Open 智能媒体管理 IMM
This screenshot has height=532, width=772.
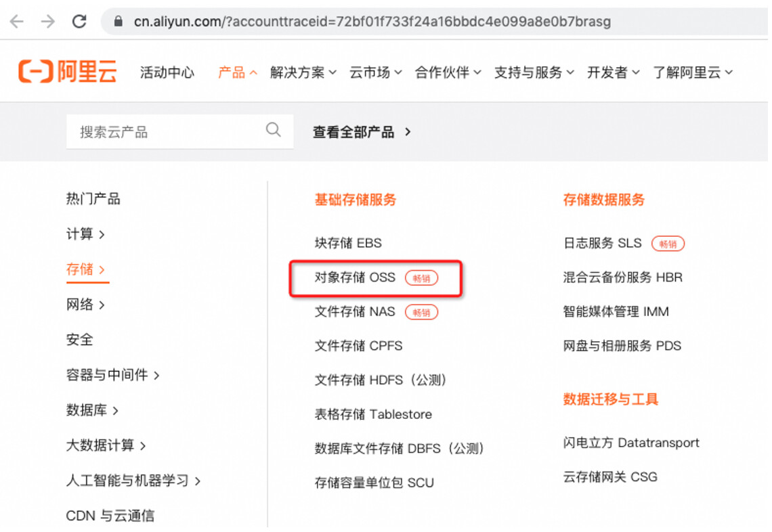[x=616, y=312]
